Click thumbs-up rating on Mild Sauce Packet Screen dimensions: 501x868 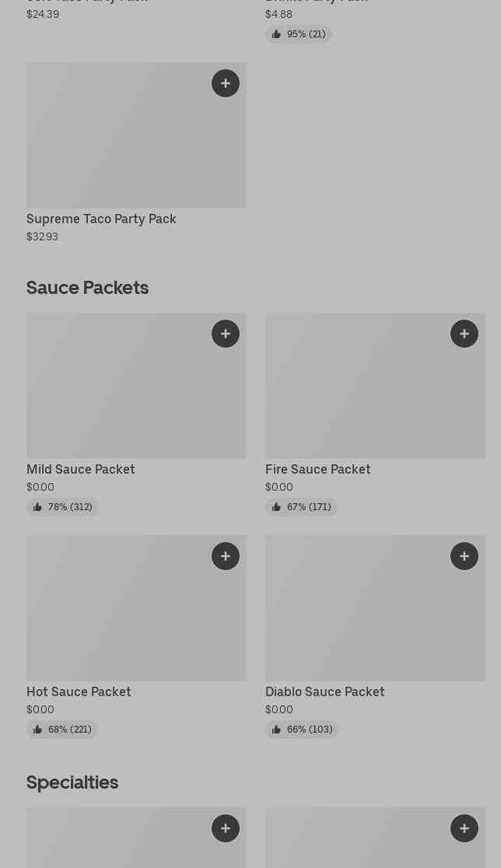[x=62, y=507]
